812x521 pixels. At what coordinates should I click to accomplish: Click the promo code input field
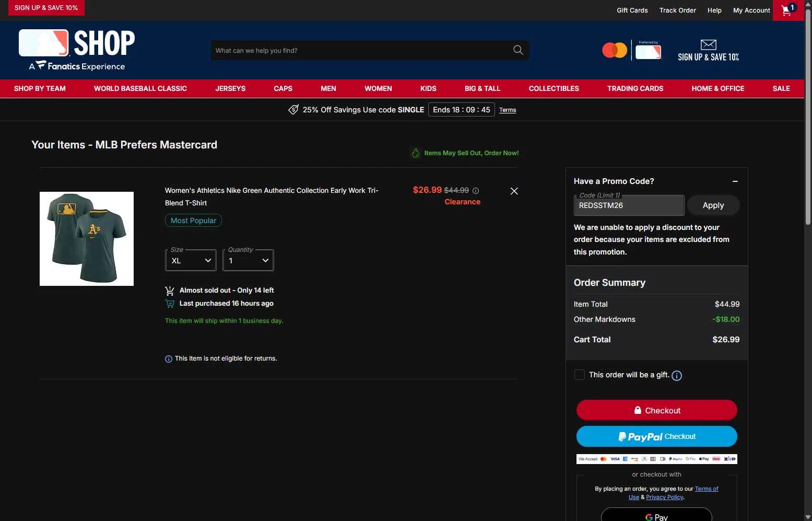[629, 205]
